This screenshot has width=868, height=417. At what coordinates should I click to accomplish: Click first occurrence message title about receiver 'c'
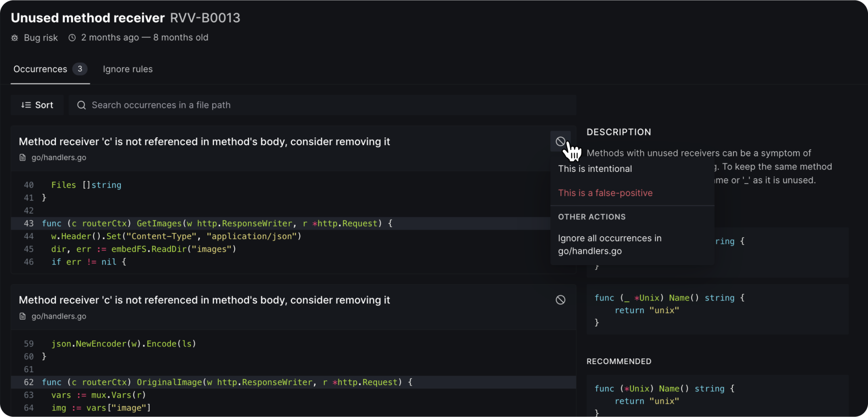204,141
